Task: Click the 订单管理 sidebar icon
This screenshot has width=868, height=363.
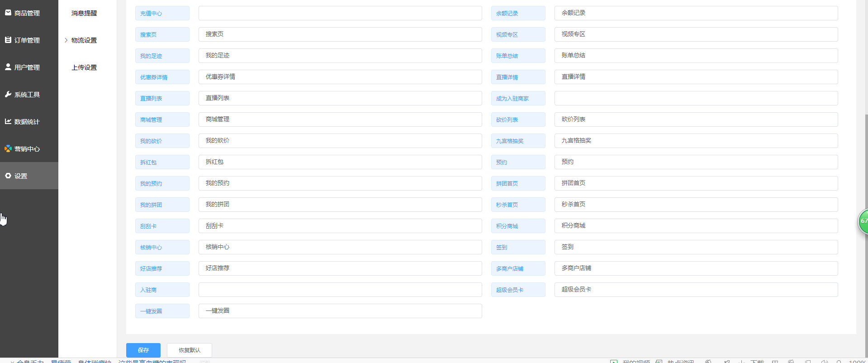Action: coord(8,40)
